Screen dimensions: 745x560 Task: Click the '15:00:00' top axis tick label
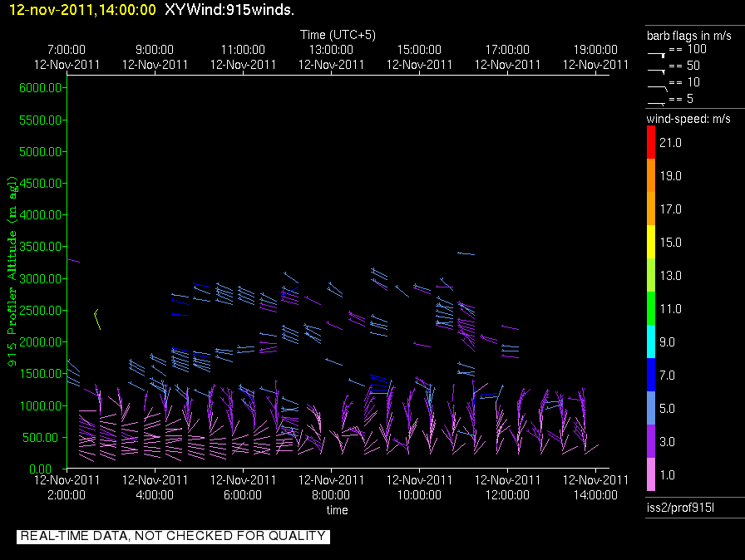(419, 50)
